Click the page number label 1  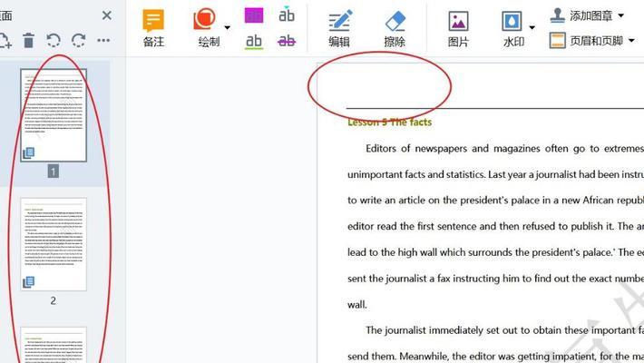click(53, 171)
